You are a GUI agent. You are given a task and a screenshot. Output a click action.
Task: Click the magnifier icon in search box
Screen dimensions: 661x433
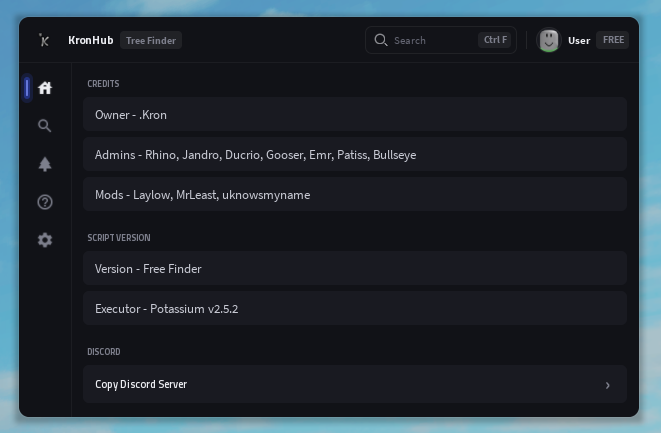click(x=381, y=40)
